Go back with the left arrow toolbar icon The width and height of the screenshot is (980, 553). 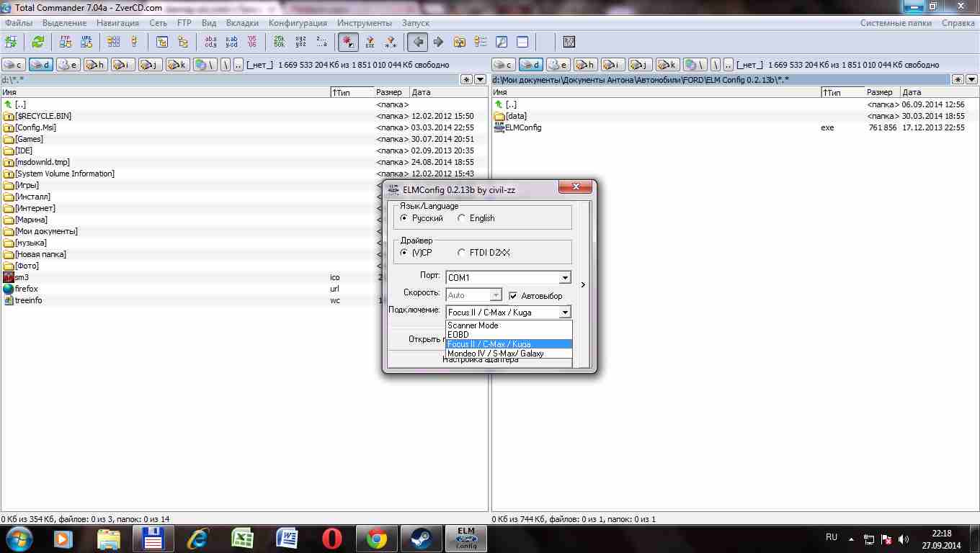point(417,42)
